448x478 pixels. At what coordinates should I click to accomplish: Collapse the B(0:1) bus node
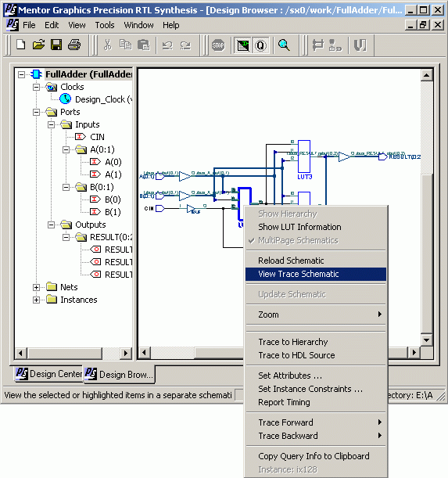point(66,187)
